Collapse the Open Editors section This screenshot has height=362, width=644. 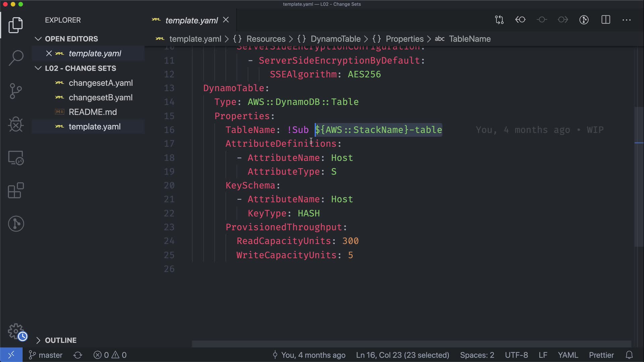coord(38,39)
